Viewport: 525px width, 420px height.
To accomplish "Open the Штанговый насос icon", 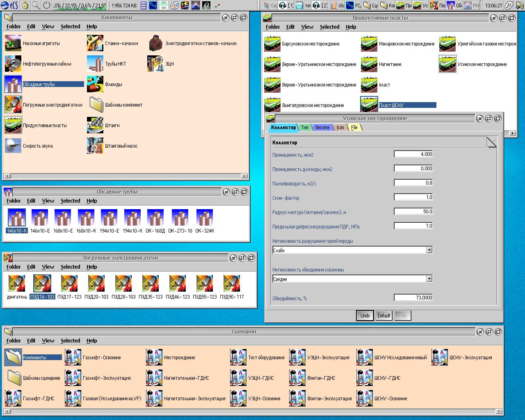I will [95, 146].
